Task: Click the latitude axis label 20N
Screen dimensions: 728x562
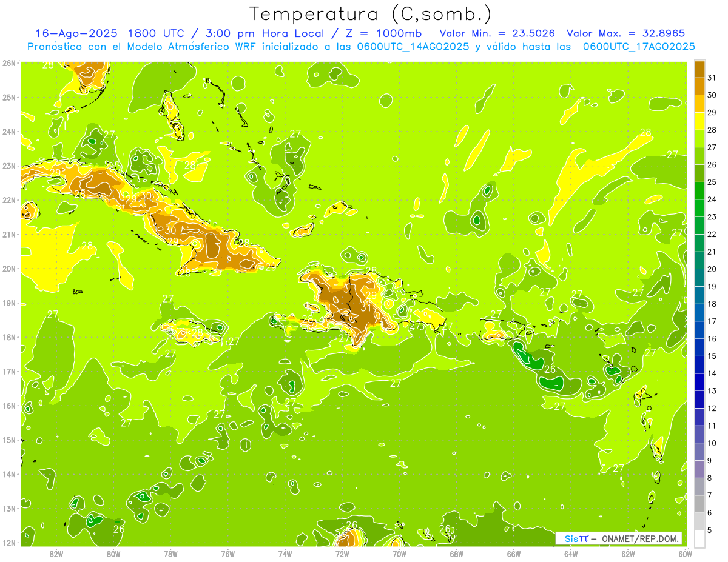Action: click(9, 269)
